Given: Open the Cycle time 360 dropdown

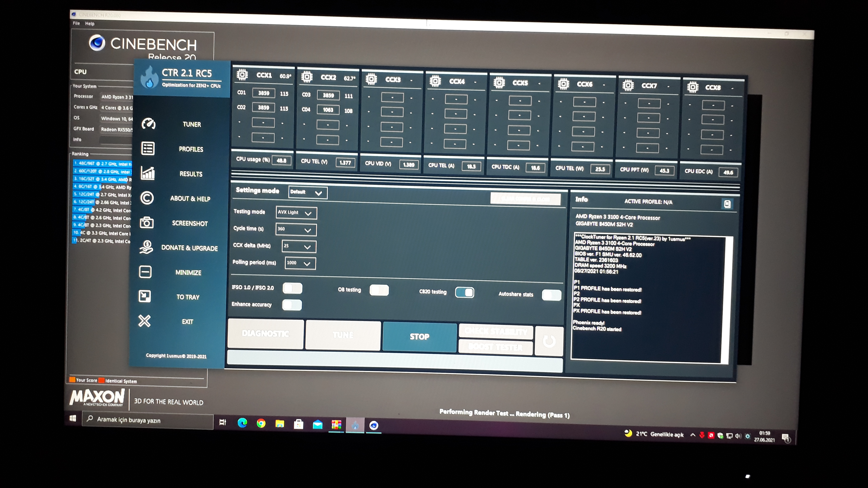Looking at the screenshot, I should tap(296, 229).
